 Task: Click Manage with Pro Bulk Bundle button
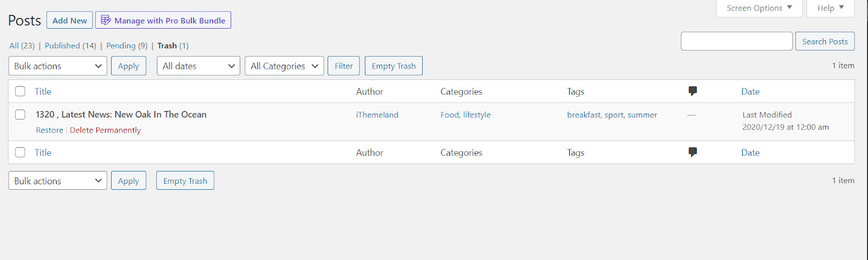pos(163,20)
